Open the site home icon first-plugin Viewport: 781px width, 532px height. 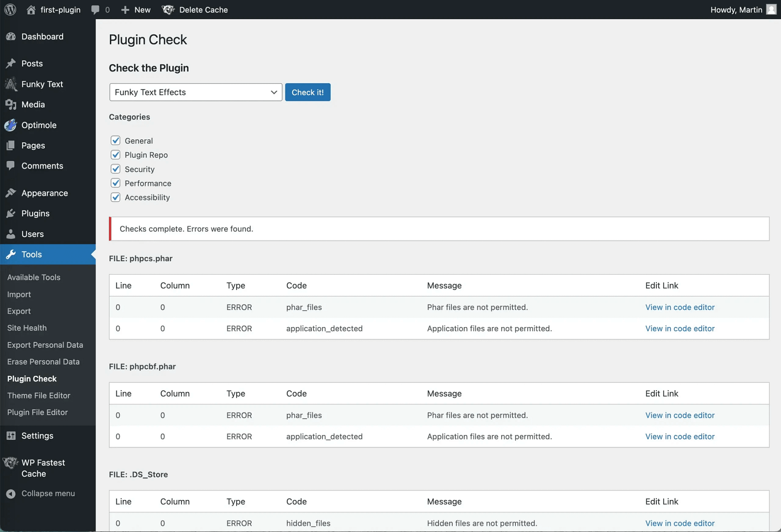tap(31, 10)
